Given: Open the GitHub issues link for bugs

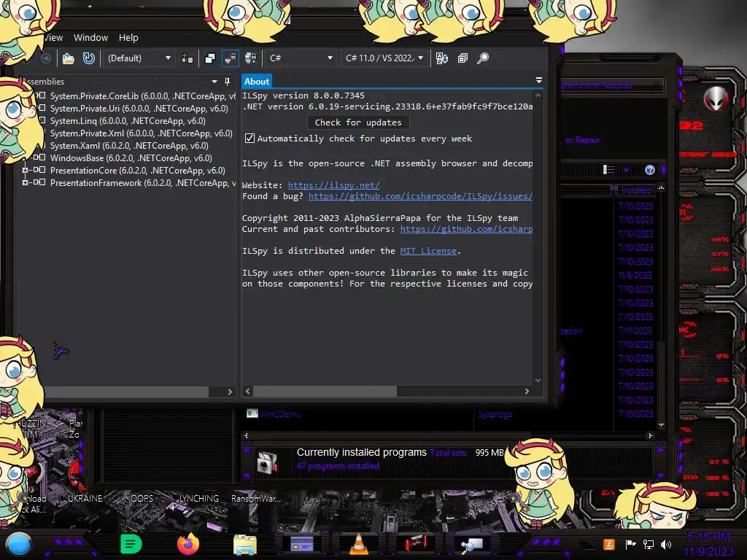Looking at the screenshot, I should [x=420, y=196].
